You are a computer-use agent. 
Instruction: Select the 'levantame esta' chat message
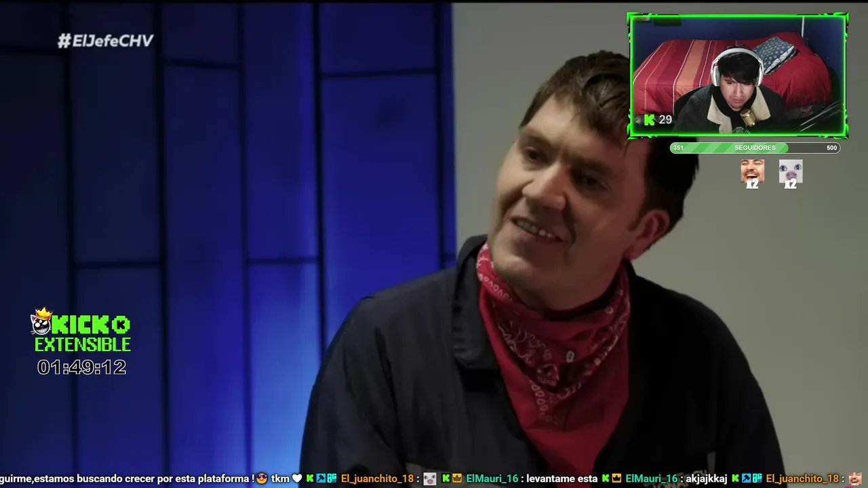(x=562, y=479)
